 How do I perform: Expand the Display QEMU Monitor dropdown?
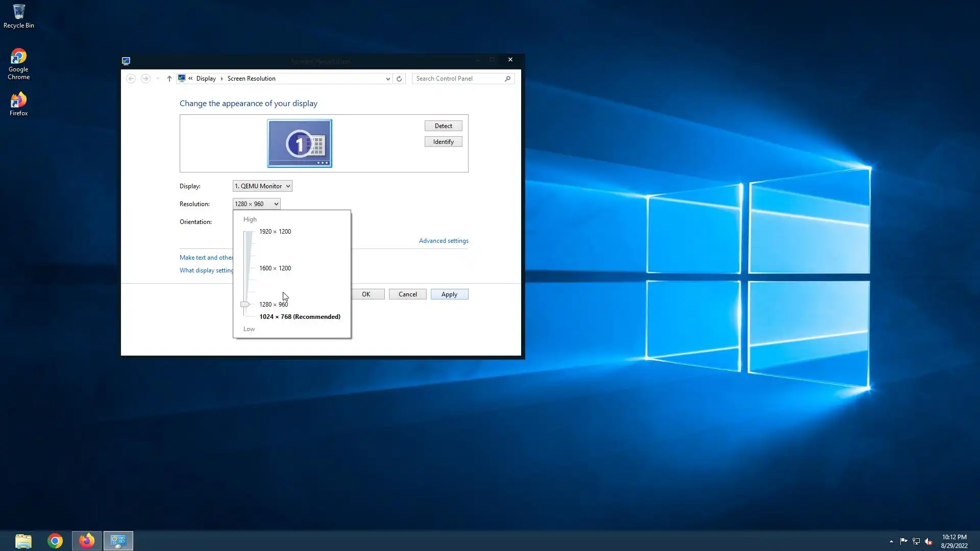coord(262,186)
